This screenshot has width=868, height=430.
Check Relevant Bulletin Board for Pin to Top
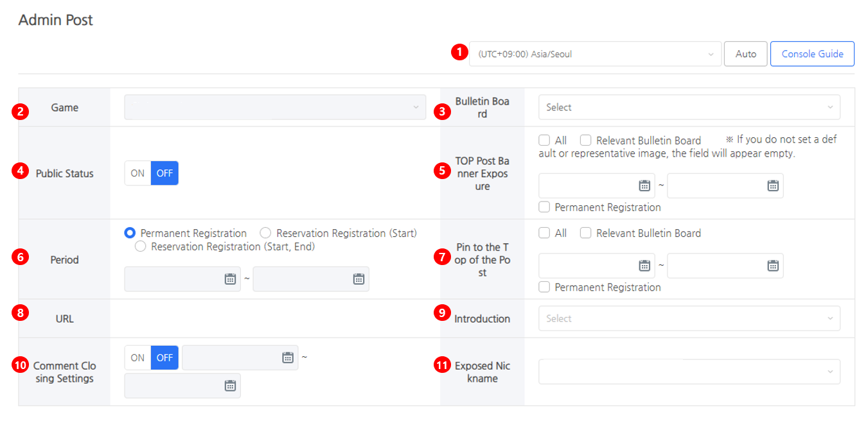[586, 234]
